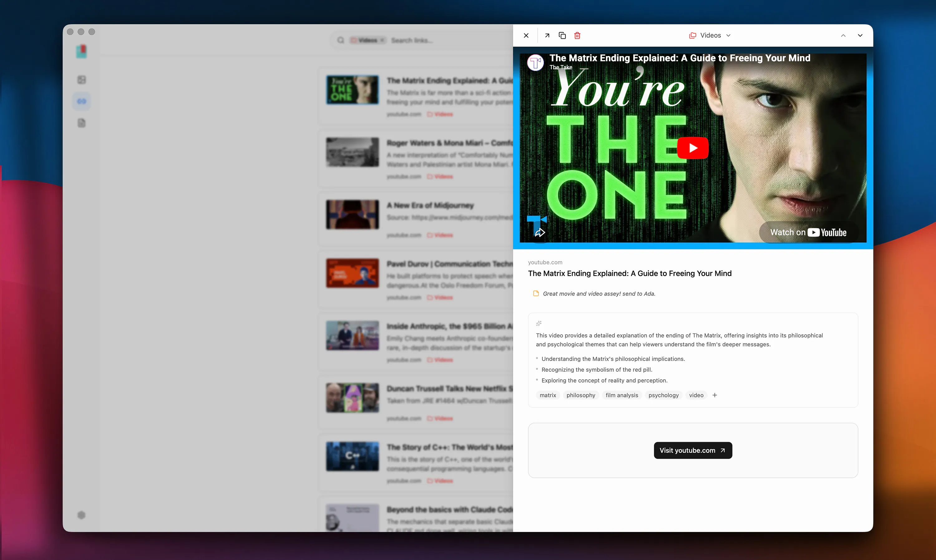Viewport: 936px width, 560px height.
Task: Add a new tag with the plus icon
Action: (x=715, y=395)
